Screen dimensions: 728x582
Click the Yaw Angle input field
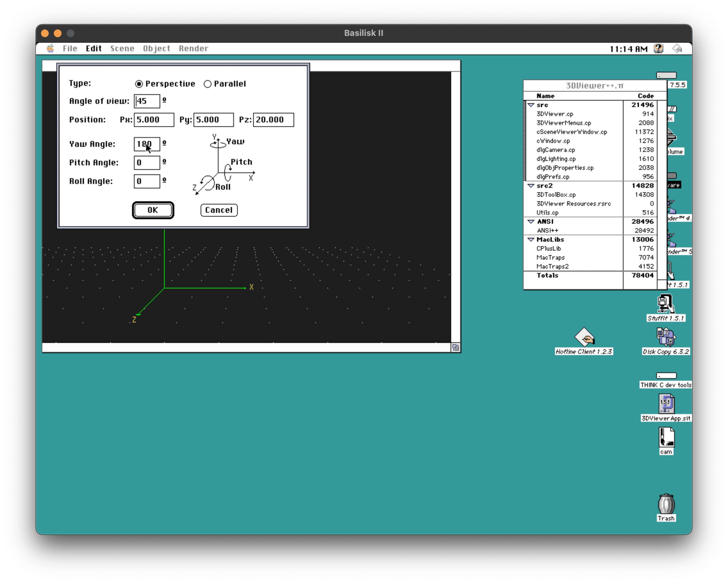point(147,144)
